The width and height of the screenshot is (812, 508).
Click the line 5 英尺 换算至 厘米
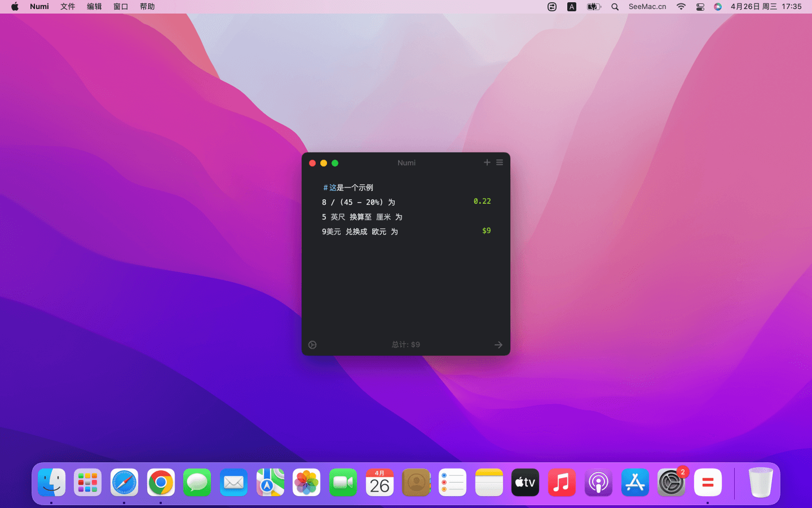362,217
